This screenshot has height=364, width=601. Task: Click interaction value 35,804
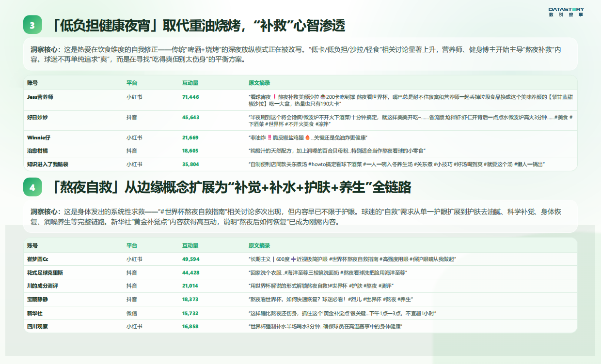pyautogui.click(x=190, y=165)
